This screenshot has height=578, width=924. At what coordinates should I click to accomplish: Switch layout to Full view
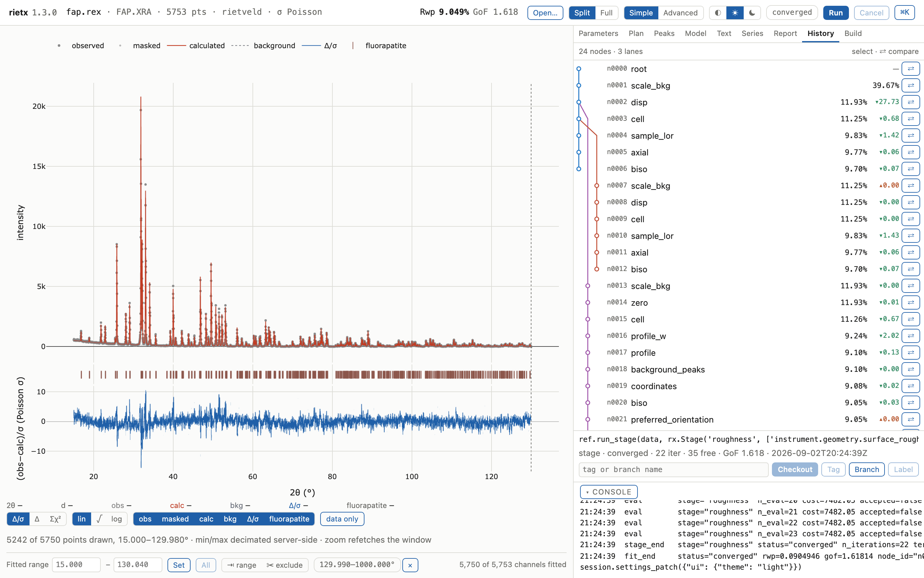tap(606, 13)
